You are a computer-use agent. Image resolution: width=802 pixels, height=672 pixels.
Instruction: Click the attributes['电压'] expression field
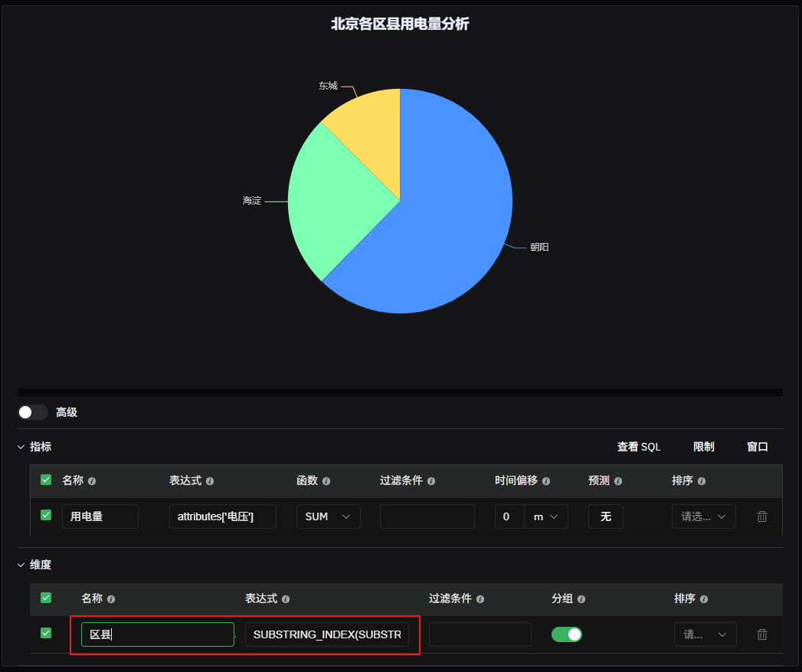click(x=223, y=516)
